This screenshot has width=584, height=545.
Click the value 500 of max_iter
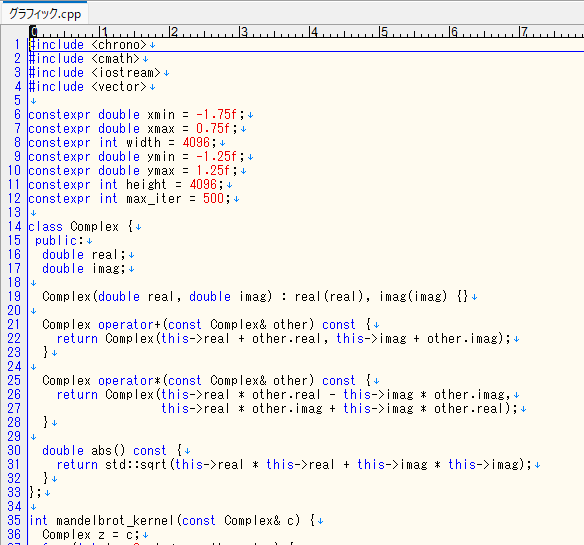pyautogui.click(x=213, y=199)
